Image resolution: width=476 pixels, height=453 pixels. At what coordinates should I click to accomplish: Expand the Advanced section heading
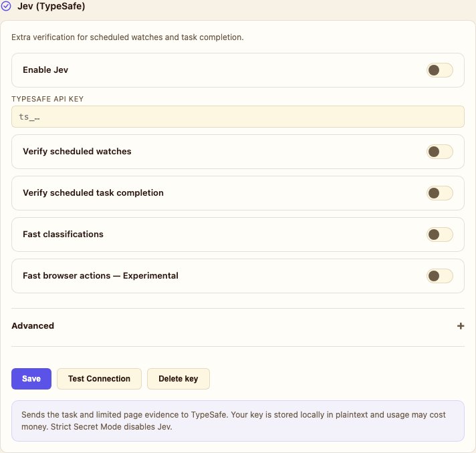coord(33,326)
